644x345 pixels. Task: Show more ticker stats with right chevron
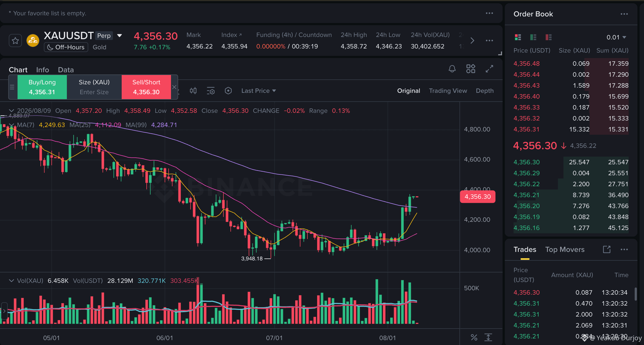click(472, 41)
